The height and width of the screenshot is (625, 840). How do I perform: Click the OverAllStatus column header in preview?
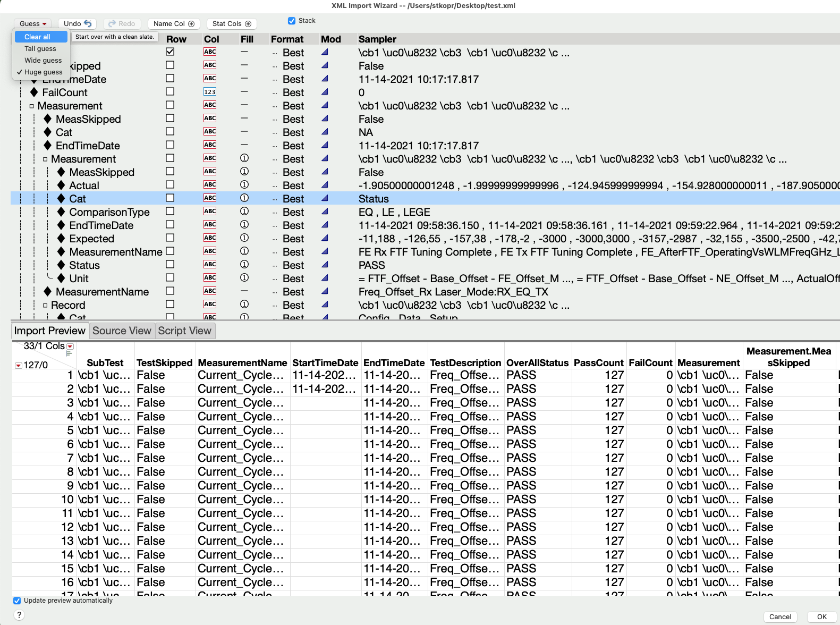[x=537, y=363]
